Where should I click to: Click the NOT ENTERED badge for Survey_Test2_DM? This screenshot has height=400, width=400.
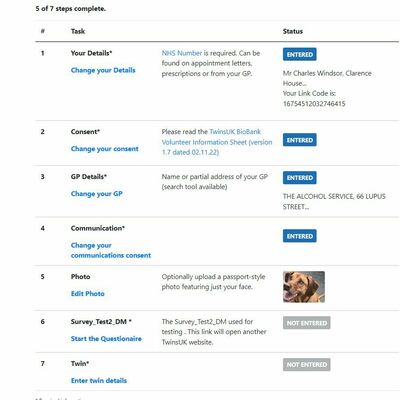(307, 323)
